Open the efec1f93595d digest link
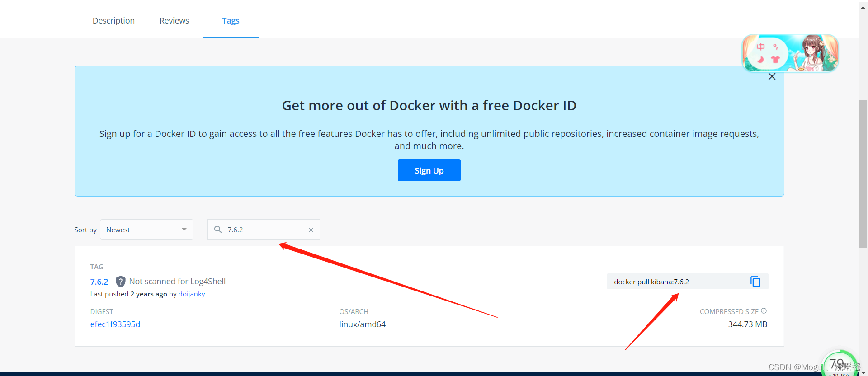Image resolution: width=868 pixels, height=376 pixels. click(115, 324)
